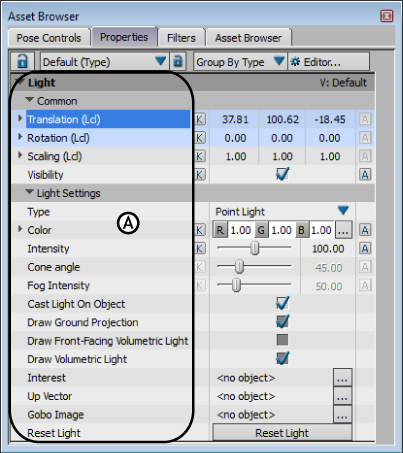Click the Reset Light button
The height and width of the screenshot is (453, 403).
click(x=282, y=433)
